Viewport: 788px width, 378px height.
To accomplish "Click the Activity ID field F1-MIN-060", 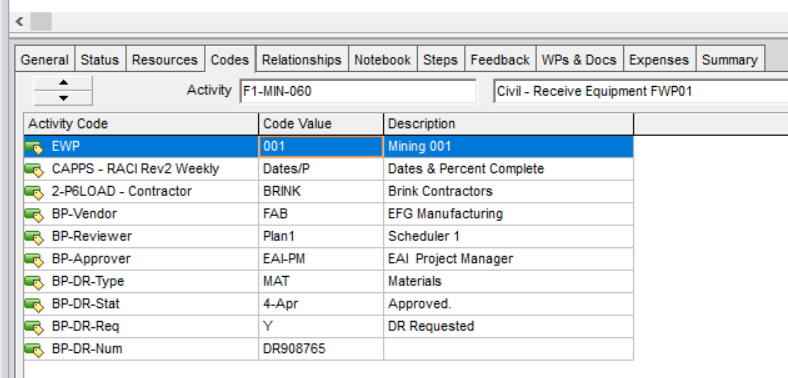I will pos(358,91).
